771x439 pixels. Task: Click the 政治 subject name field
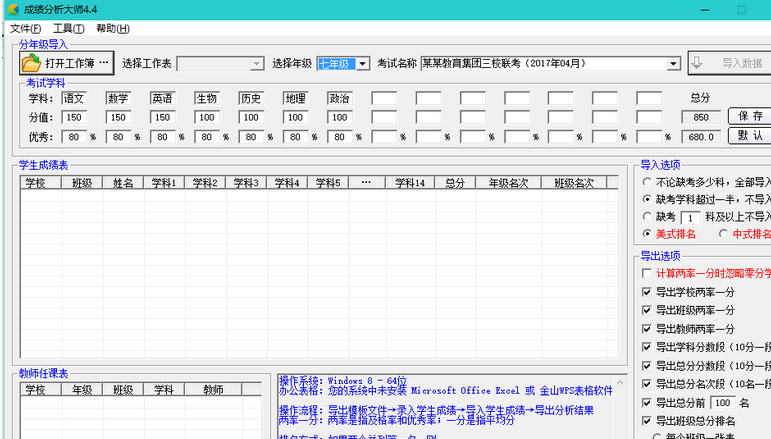(x=340, y=98)
